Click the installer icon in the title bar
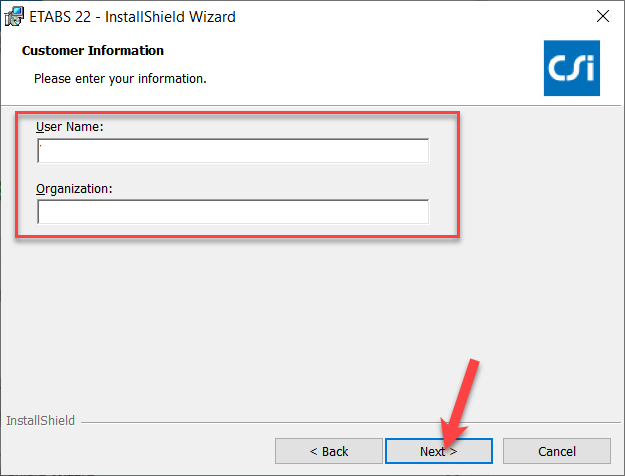Viewport: 625px width, 476px height. tap(14, 16)
